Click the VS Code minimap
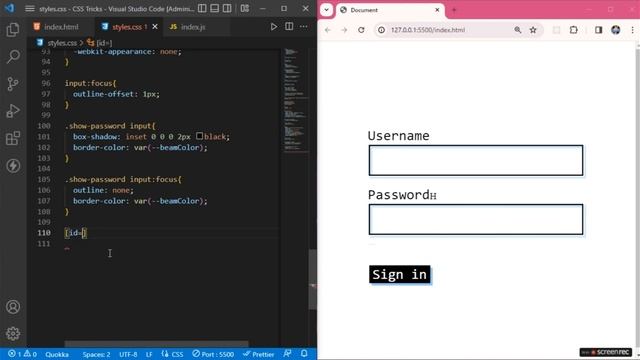The width and height of the screenshot is (640, 360). [296, 100]
